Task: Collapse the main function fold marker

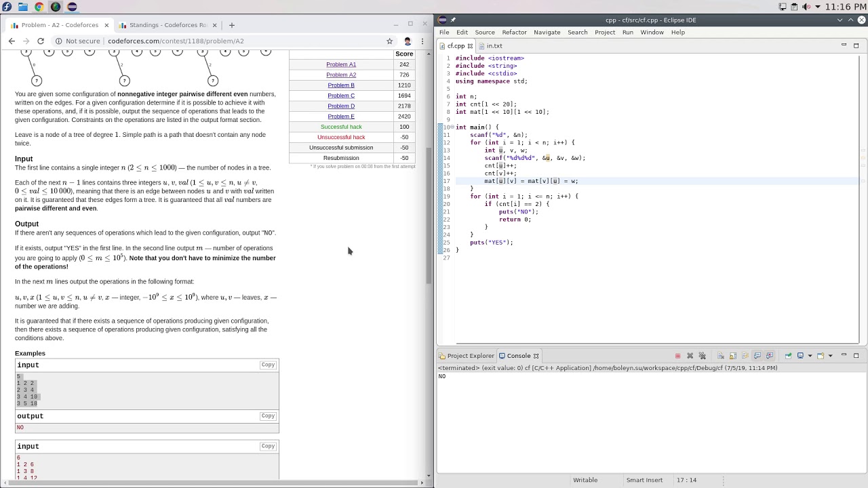Action: pyautogui.click(x=452, y=127)
